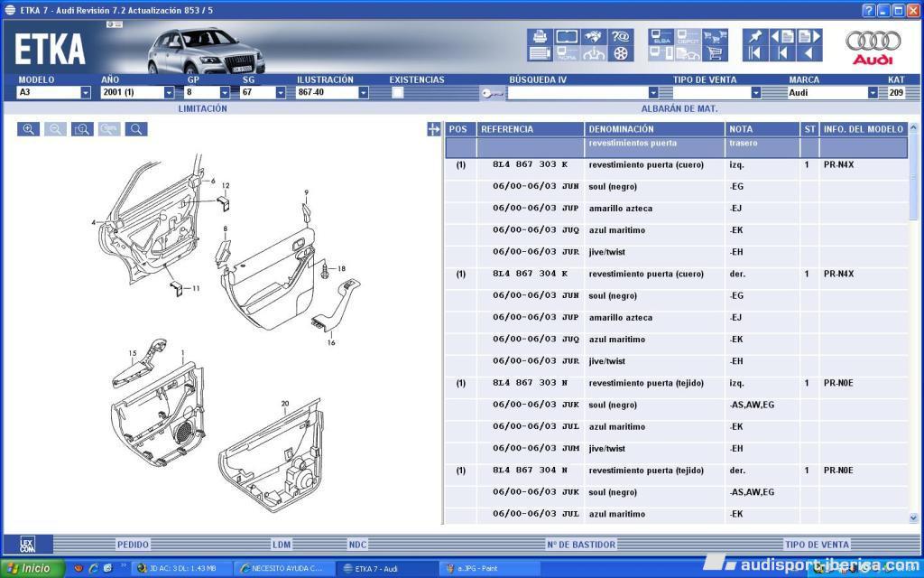Image resolution: width=924 pixels, height=578 pixels.
Task: Expand the SG dropdown showing 67
Action: point(281,93)
